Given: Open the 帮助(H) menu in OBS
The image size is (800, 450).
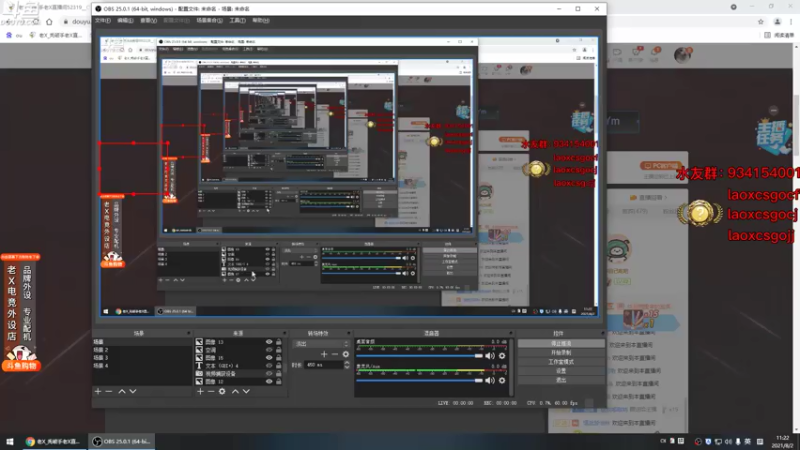Looking at the screenshot, I should pos(260,20).
